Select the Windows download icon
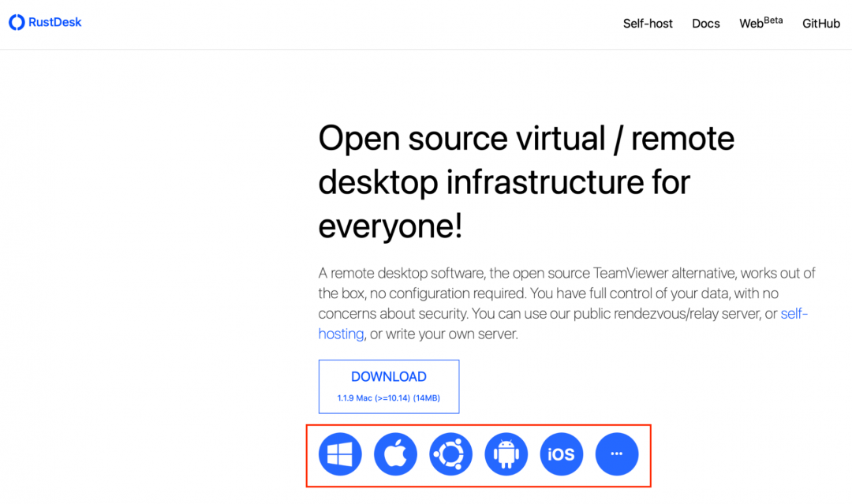This screenshot has height=504, width=852. tap(340, 454)
